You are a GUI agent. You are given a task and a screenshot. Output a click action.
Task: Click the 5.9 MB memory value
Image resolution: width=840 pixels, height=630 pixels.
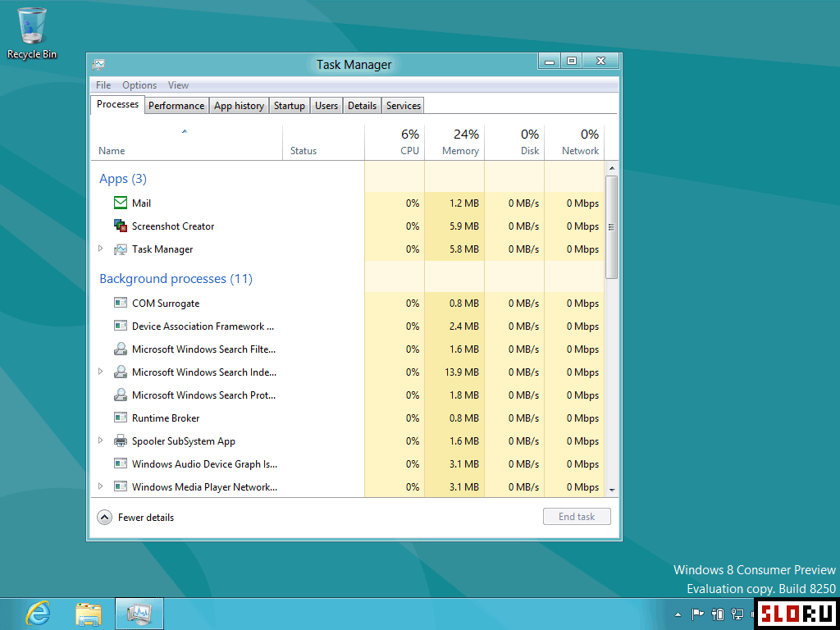464,226
